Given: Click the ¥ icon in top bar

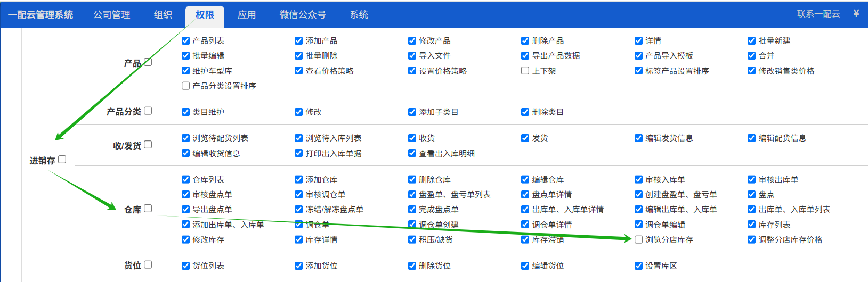Looking at the screenshot, I should click(x=856, y=14).
